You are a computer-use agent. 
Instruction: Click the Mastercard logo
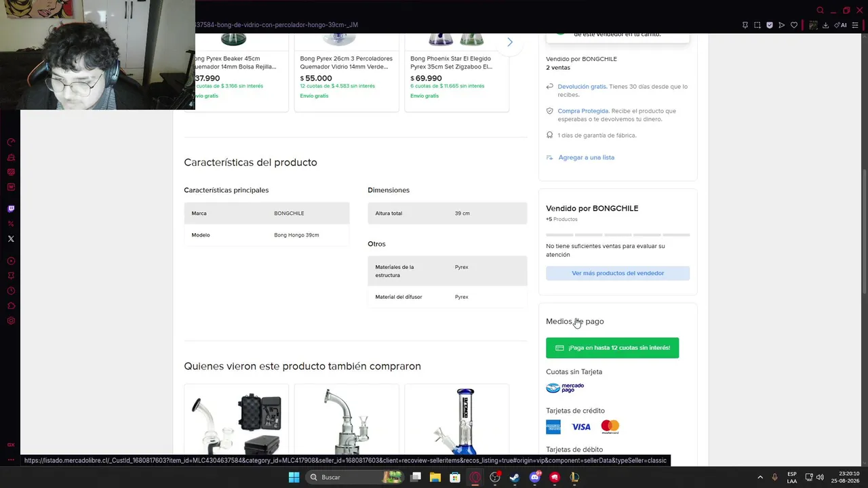click(x=610, y=426)
